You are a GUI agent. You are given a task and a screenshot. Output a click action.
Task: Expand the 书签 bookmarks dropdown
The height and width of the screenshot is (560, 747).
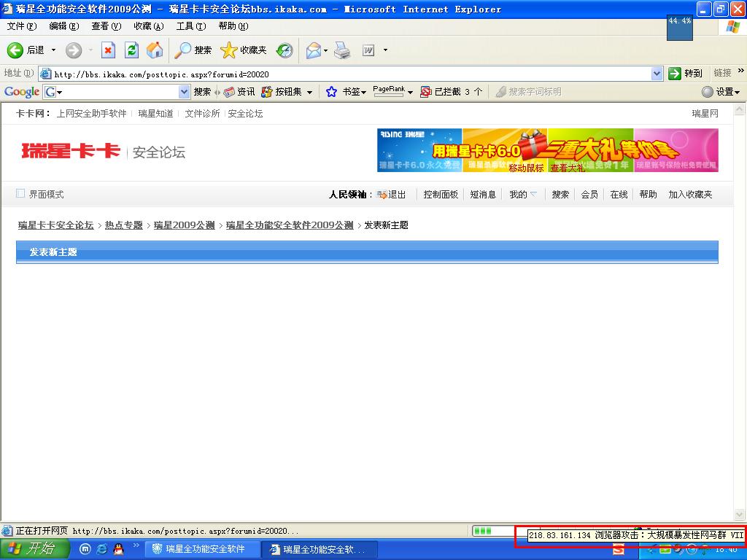click(363, 93)
